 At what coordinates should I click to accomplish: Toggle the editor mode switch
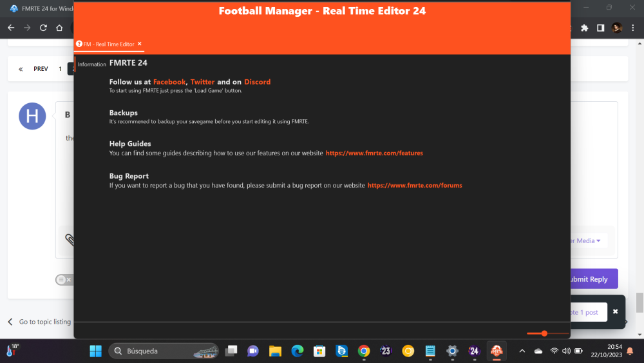(x=64, y=280)
